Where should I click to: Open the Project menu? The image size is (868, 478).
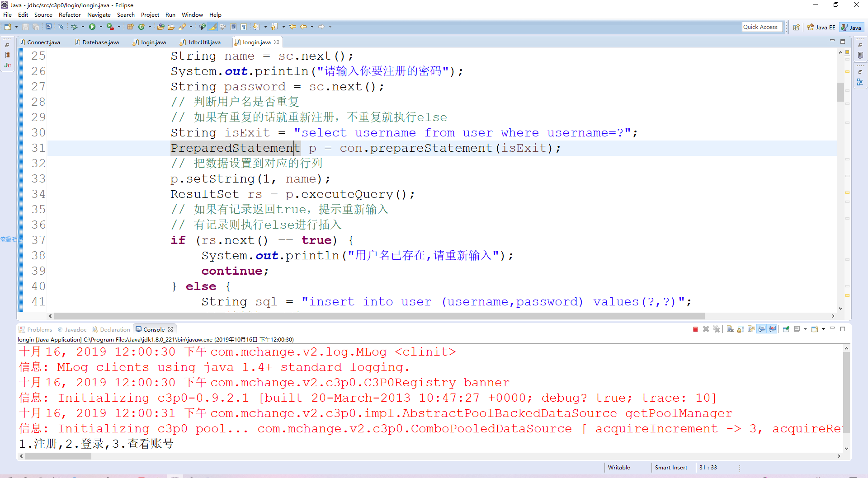[x=150, y=15]
